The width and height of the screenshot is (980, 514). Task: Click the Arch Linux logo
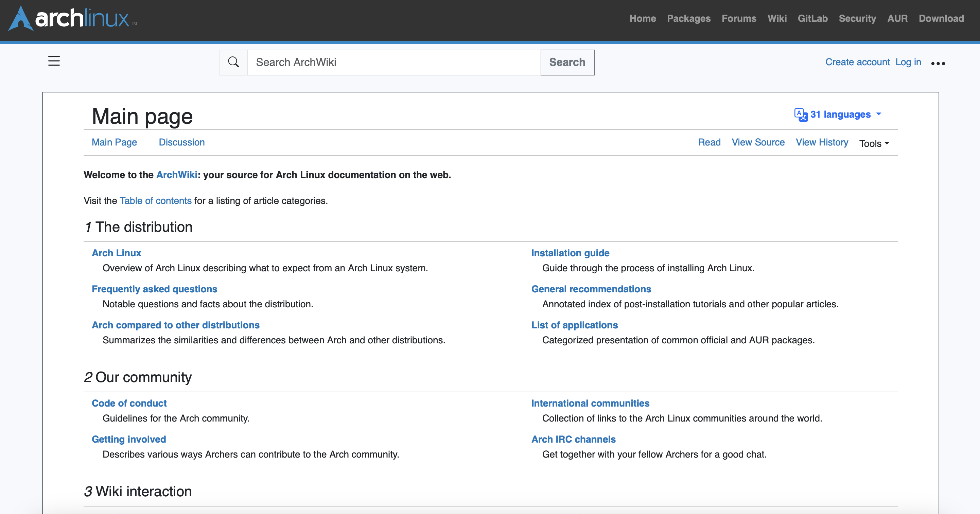[73, 18]
